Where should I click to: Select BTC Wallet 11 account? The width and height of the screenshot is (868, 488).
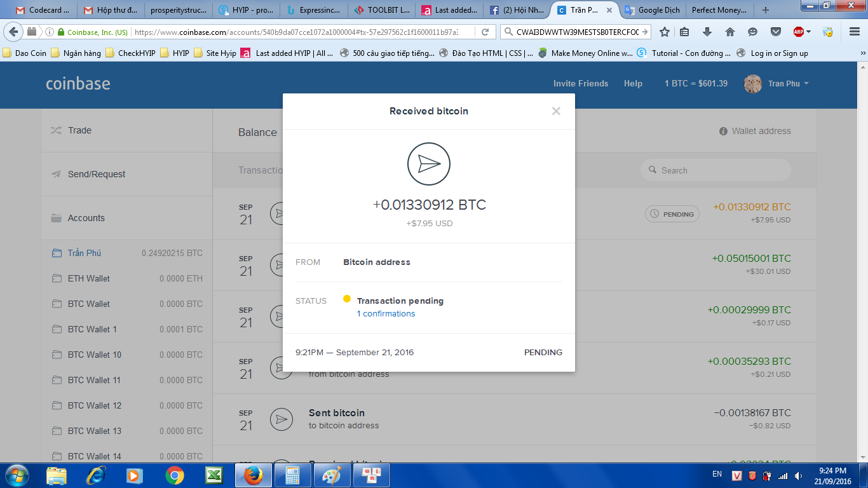tap(126, 380)
